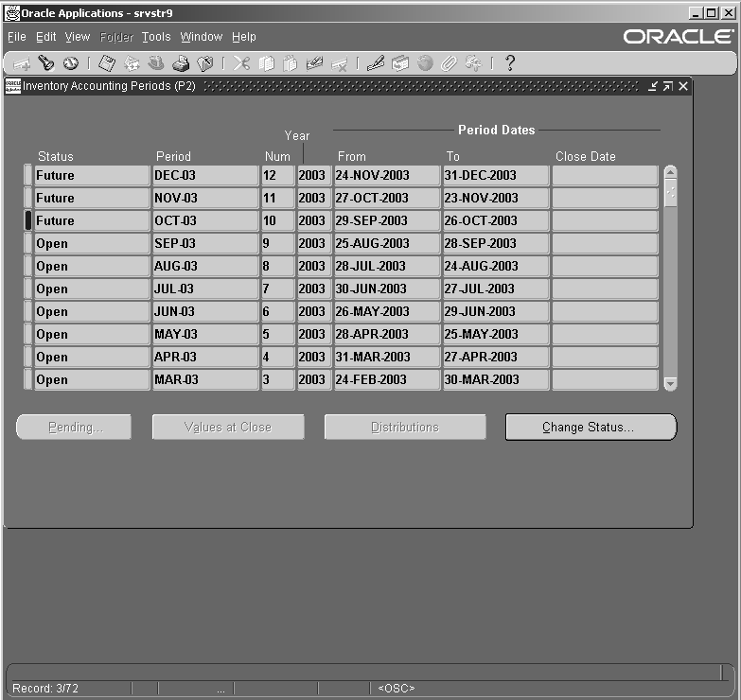Click the Period field showing NOV-03
The width and height of the screenshot is (741, 700).
coord(205,198)
